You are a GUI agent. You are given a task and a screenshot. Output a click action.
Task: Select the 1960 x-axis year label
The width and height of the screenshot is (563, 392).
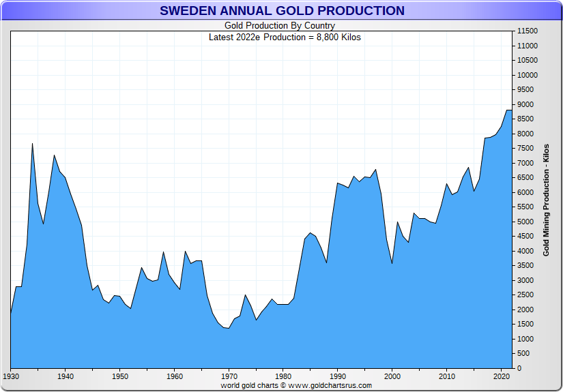tap(175, 376)
